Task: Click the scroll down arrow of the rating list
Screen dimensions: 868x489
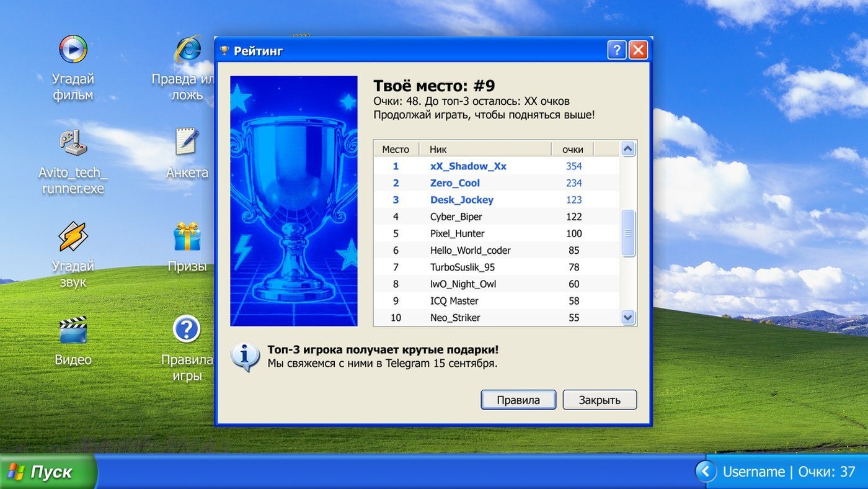Action: tap(629, 317)
